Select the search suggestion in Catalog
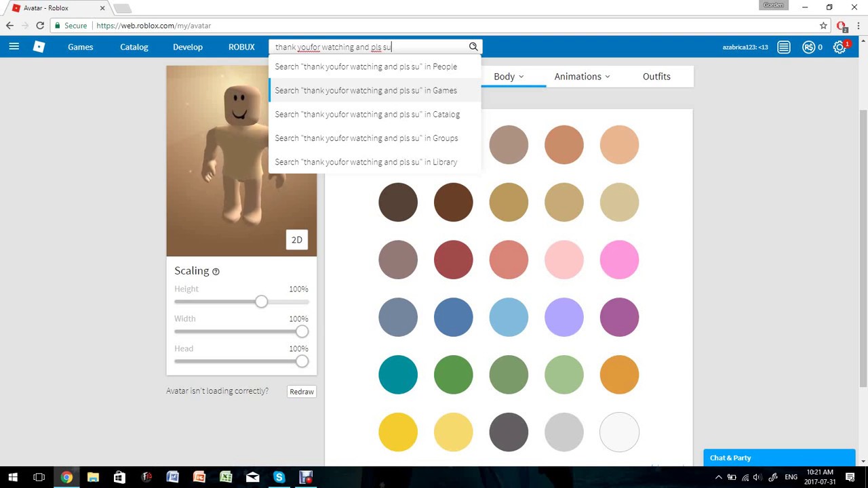Image resolution: width=868 pixels, height=488 pixels. pos(375,114)
